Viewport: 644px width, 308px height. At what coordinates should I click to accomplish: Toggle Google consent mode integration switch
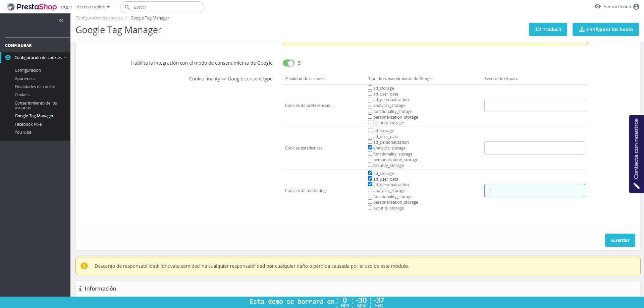click(288, 63)
